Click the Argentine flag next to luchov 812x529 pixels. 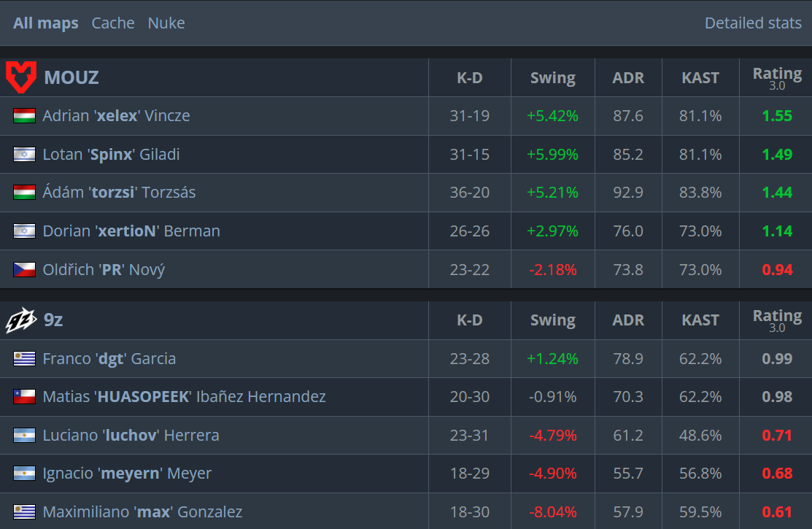click(x=24, y=435)
